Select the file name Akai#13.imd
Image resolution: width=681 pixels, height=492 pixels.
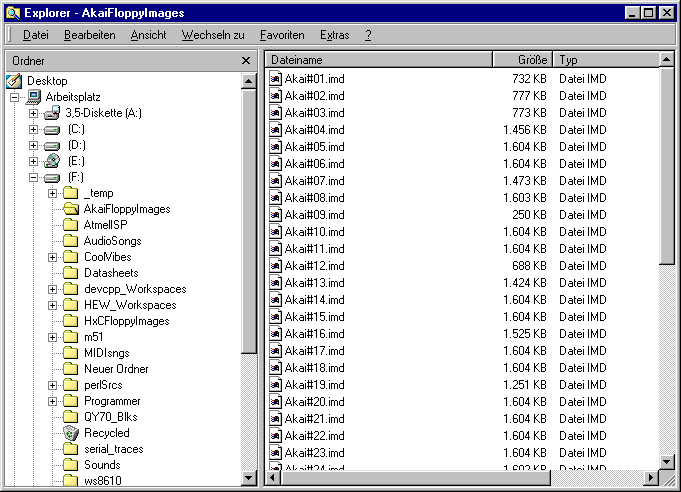(314, 283)
